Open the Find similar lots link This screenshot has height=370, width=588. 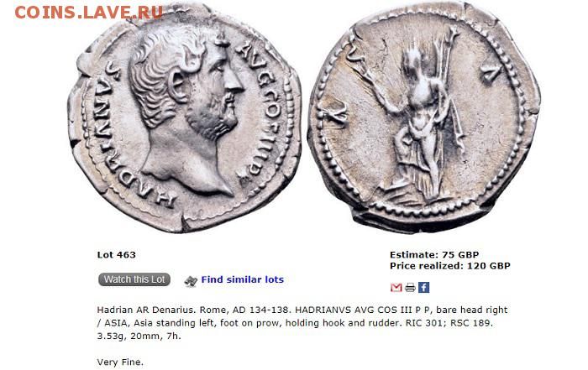pyautogui.click(x=242, y=279)
